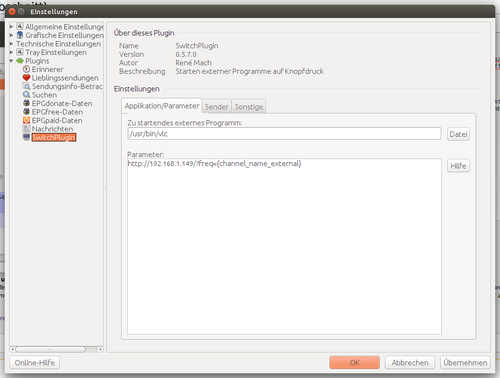
Task: Open Online-Hilfe
Action: 35,362
